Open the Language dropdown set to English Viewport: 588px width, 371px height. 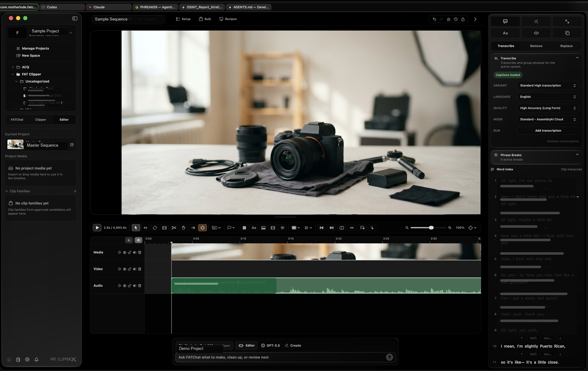pyautogui.click(x=548, y=97)
